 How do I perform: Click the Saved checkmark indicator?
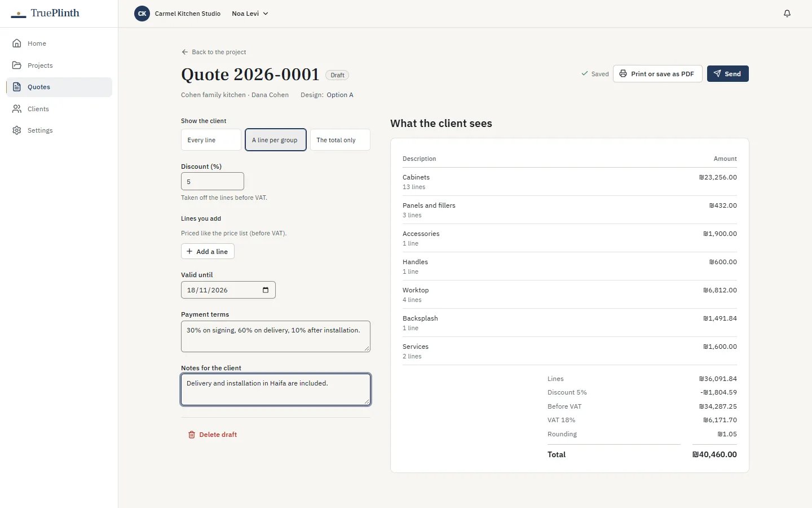click(595, 74)
